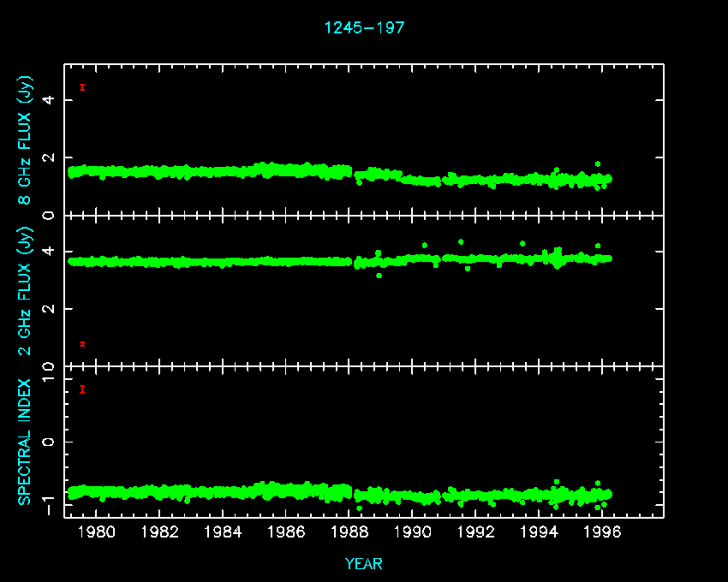The width and height of the screenshot is (728, 582).
Task: Click red error bar in 8 GHz panel
Action: pos(82,86)
